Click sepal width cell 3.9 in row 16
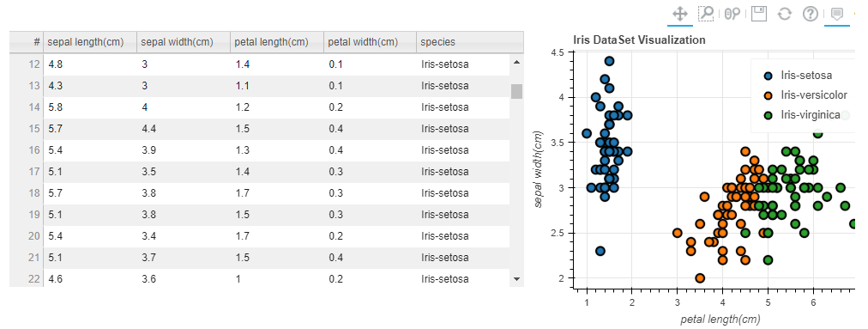Screen dimensions: 868x329 [184, 150]
